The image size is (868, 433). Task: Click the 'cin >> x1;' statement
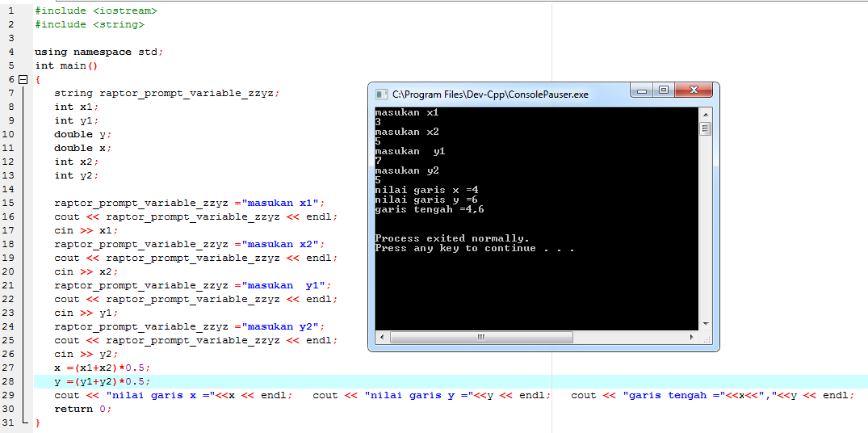86,230
